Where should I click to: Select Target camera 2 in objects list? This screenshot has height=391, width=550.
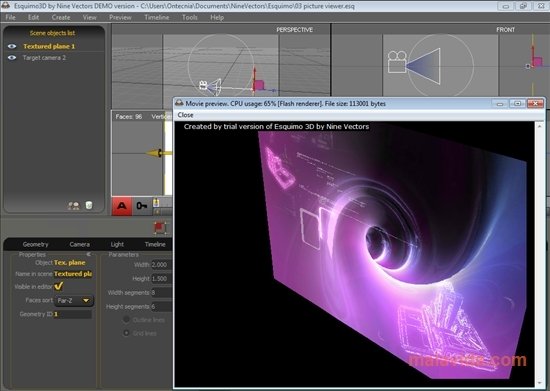click(44, 58)
